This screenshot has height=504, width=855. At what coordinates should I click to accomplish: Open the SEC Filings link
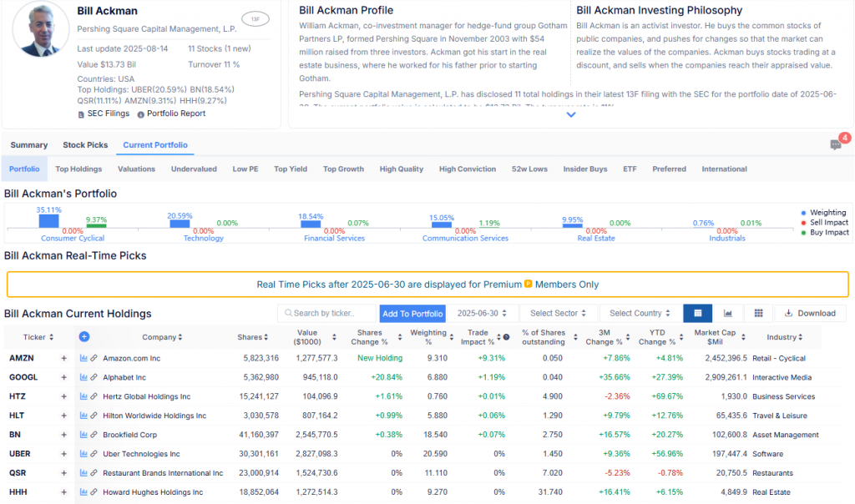click(x=103, y=113)
